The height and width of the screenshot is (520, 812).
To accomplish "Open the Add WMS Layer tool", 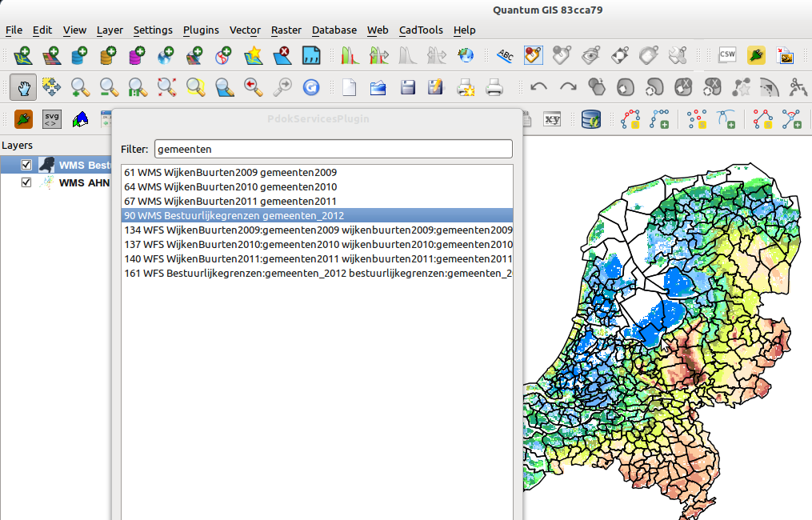I will point(165,55).
